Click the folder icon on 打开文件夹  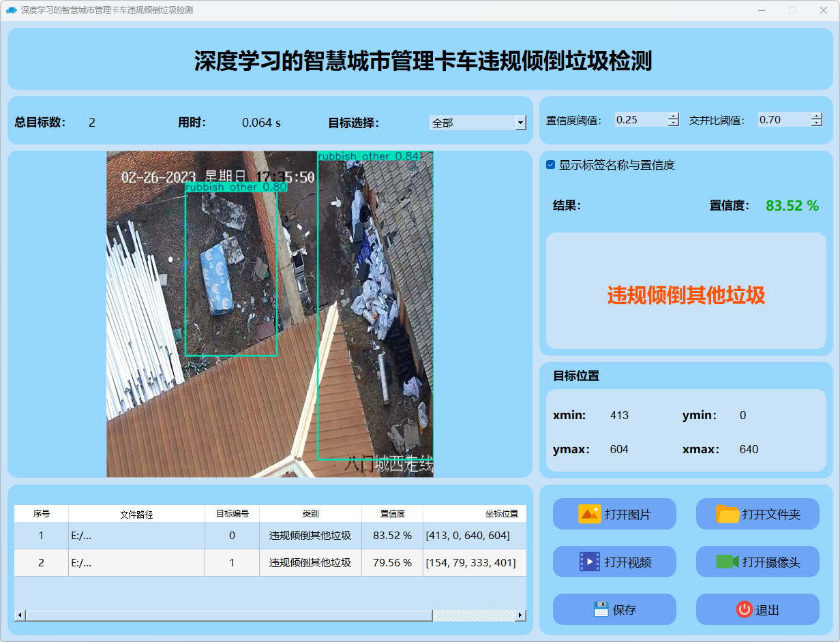click(727, 514)
